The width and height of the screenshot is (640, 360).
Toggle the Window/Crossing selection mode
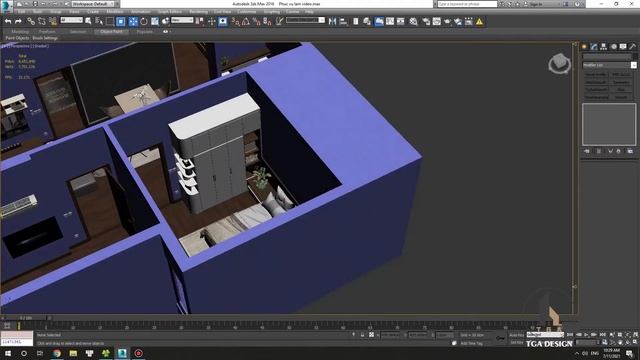pos(121,21)
